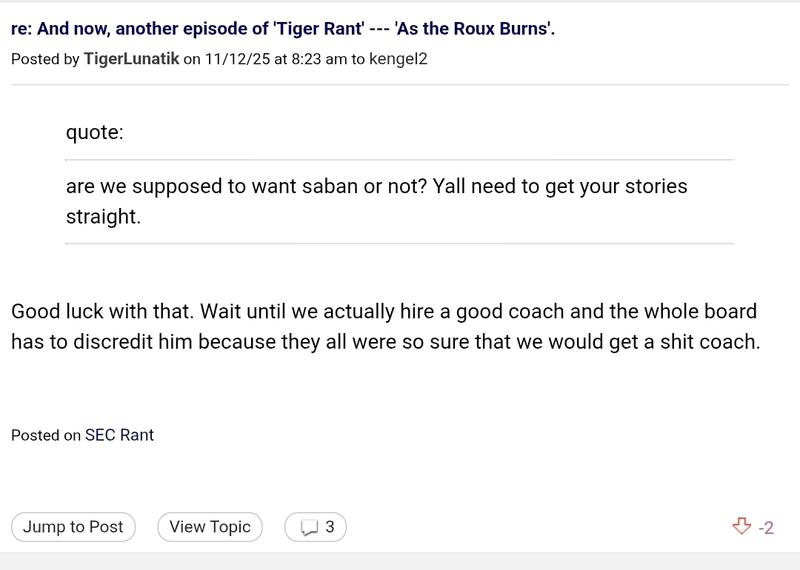Viewport: 800px width, 570px height.
Task: Click the -2 vote score
Action: (x=766, y=528)
